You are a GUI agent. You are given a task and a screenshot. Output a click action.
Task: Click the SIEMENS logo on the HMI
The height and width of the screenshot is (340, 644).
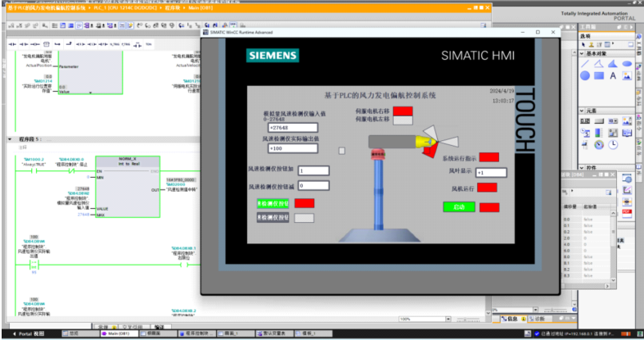(x=272, y=56)
